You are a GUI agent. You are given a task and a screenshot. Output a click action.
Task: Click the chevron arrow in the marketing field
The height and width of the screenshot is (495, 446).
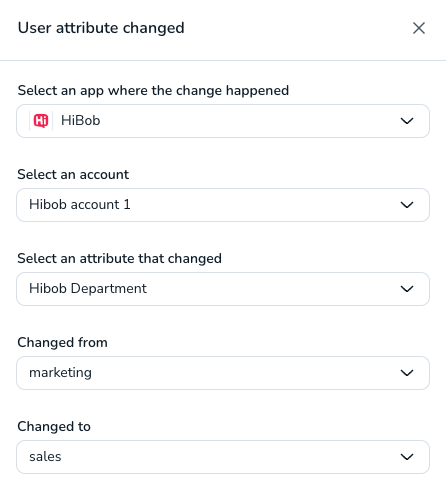click(407, 373)
